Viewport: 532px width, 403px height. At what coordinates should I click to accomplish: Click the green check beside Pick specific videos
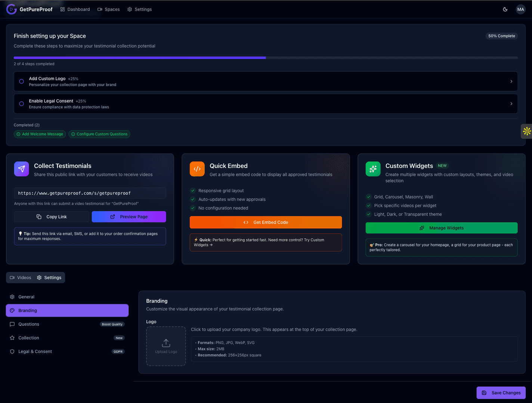click(369, 206)
